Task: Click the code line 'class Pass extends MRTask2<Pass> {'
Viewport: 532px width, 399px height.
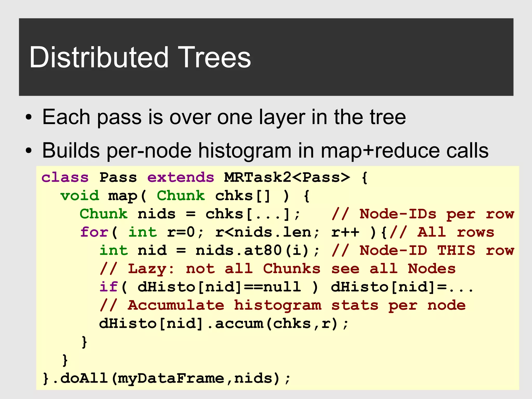Action: click(x=205, y=178)
